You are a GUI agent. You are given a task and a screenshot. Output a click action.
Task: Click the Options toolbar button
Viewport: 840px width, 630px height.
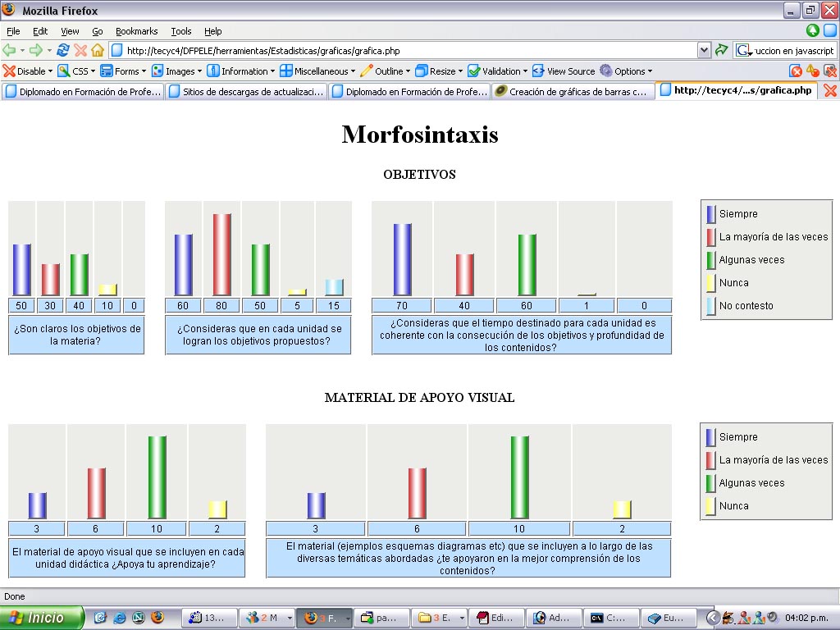(x=626, y=71)
